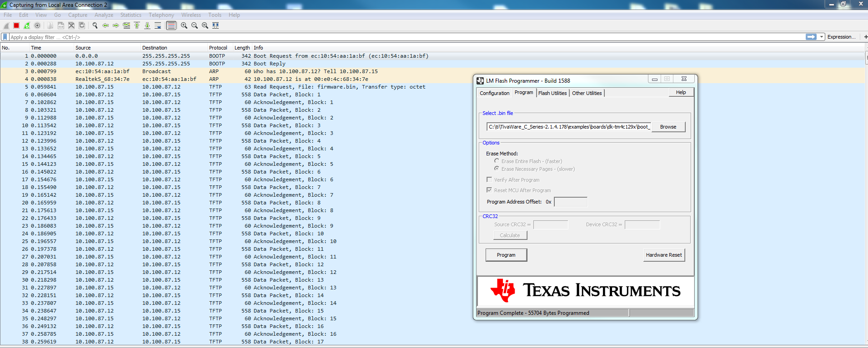The height and width of the screenshot is (348, 868).
Task: Toggle auto-scroll during live capture
Action: pos(158,25)
